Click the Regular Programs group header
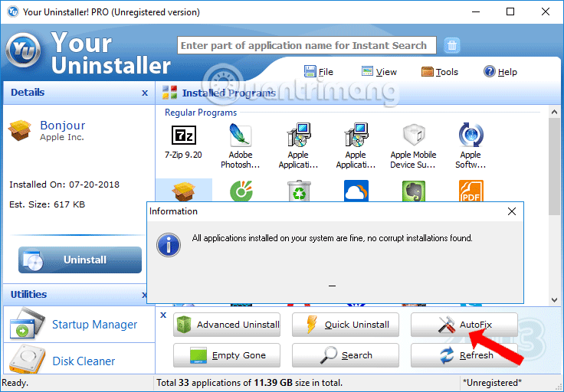 pyautogui.click(x=201, y=113)
